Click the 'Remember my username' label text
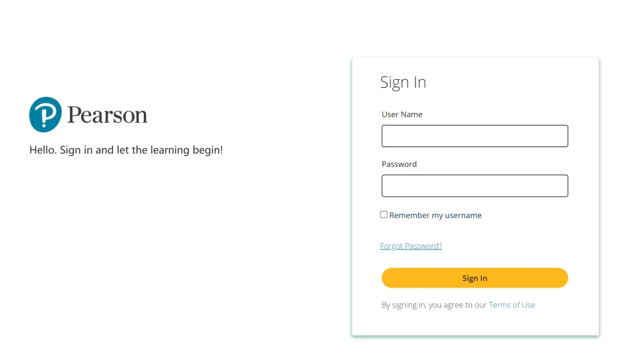The height and width of the screenshot is (358, 644). tap(435, 216)
